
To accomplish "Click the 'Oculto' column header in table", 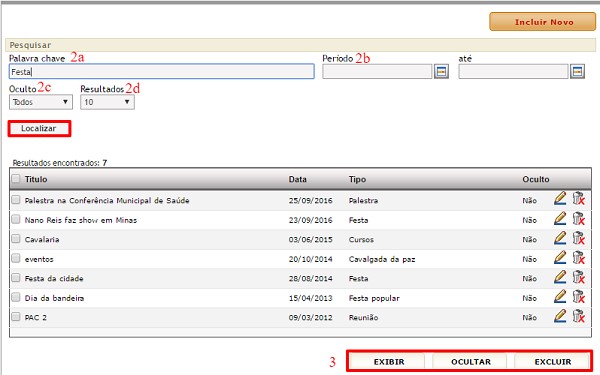I will click(536, 179).
